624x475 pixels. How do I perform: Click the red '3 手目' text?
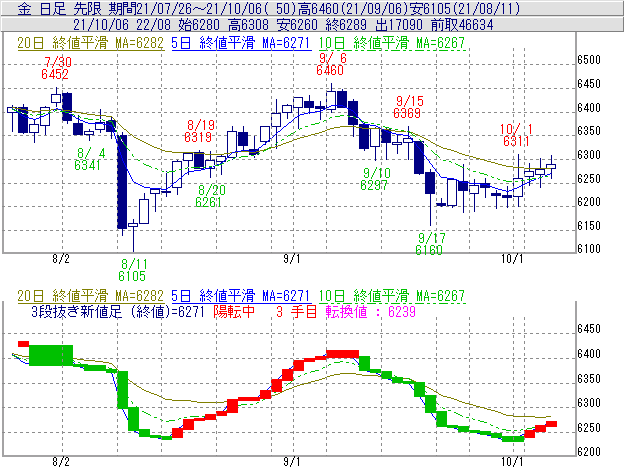[x=296, y=311]
